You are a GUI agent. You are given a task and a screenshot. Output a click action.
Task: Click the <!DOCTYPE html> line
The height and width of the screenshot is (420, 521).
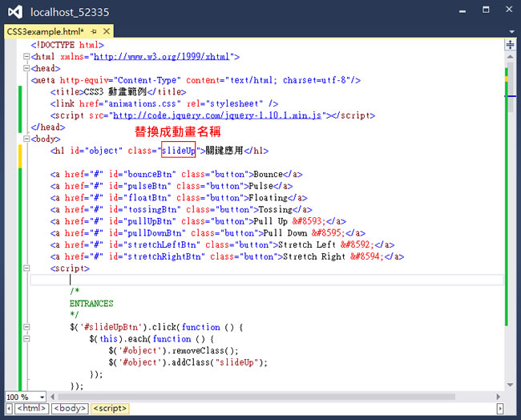pos(67,45)
